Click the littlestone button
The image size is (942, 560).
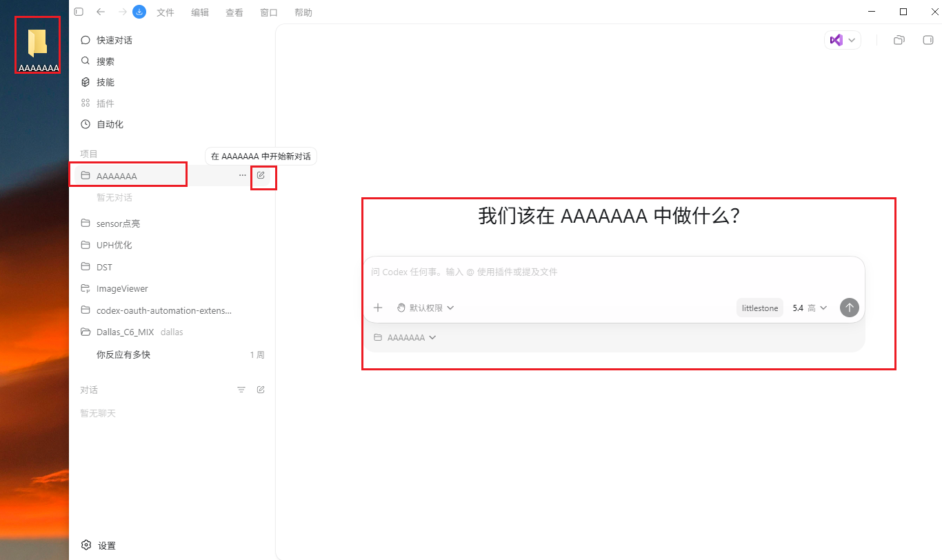click(x=760, y=308)
